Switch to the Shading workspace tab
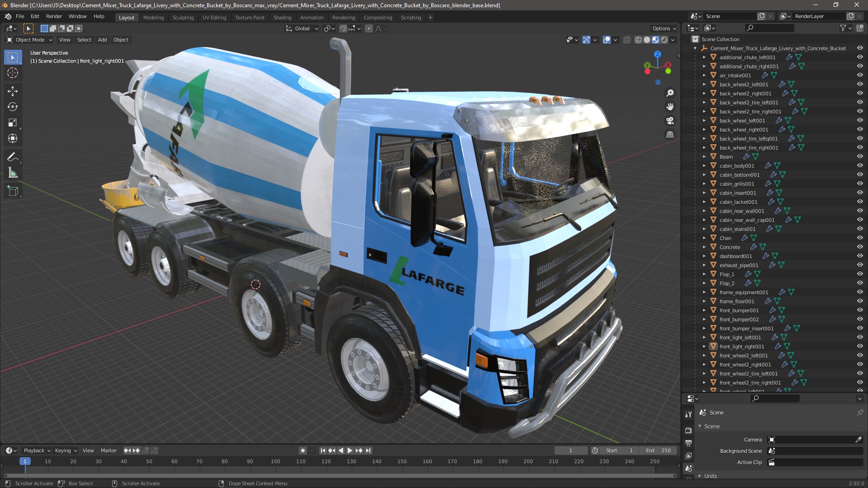Image resolution: width=868 pixels, height=488 pixels. pos(282,18)
